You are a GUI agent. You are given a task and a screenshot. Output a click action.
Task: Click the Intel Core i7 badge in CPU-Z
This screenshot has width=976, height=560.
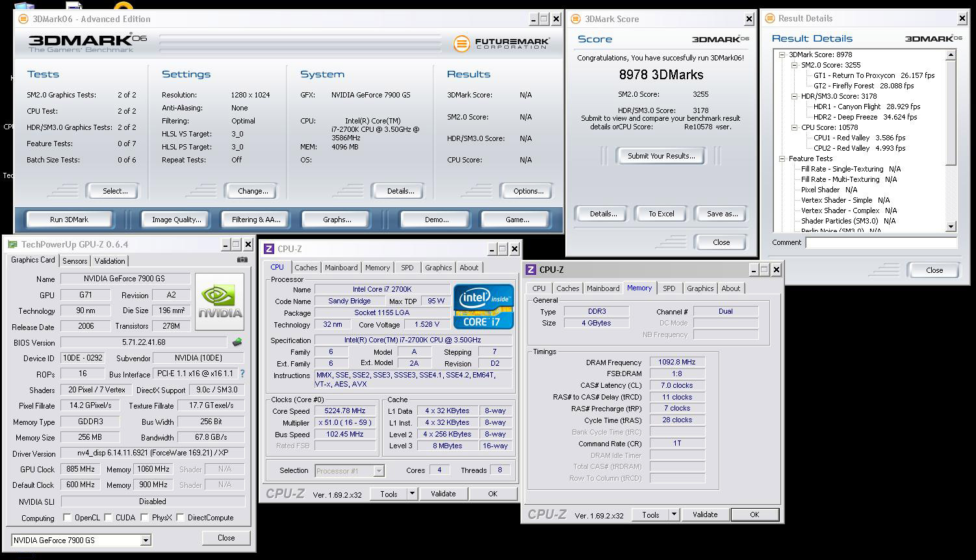pyautogui.click(x=483, y=306)
